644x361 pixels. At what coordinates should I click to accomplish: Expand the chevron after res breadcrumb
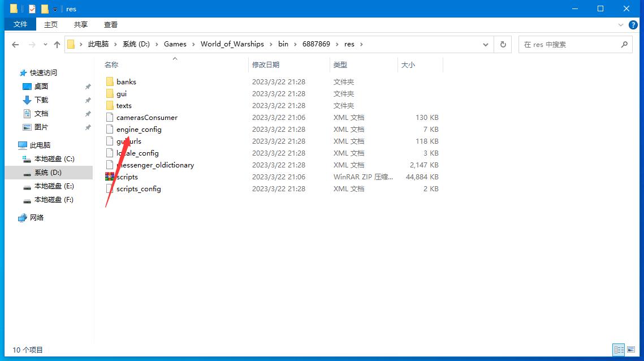pos(361,44)
